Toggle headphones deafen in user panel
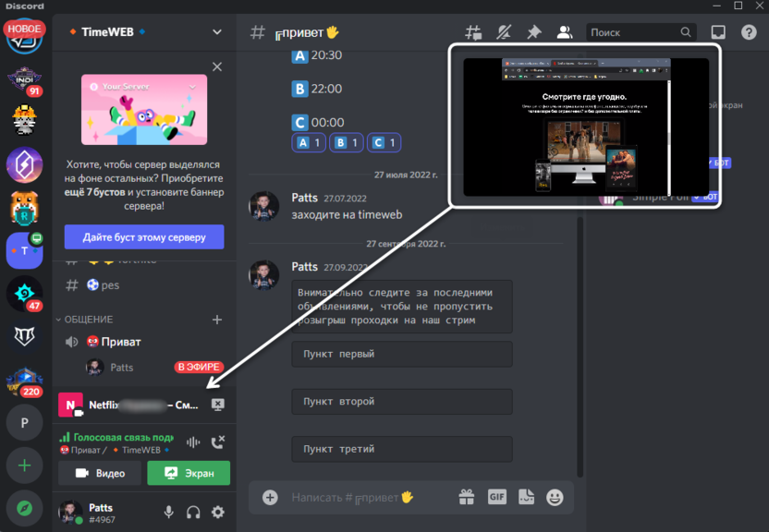 [x=193, y=512]
